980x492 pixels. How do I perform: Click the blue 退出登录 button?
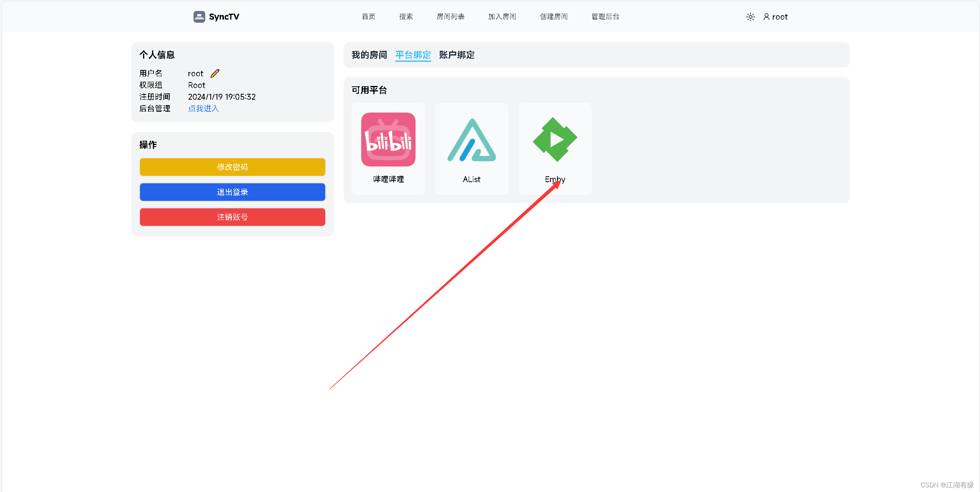(232, 192)
